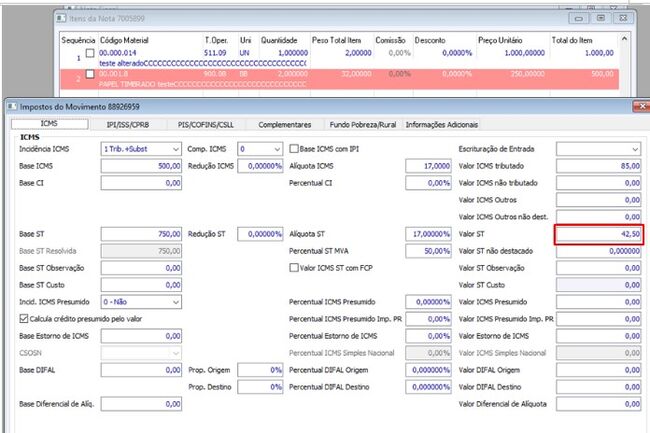Image resolution: width=650 pixels, height=433 pixels.
Task: Switch to the IPI/ISS/CPRB tab
Action: pos(128,124)
